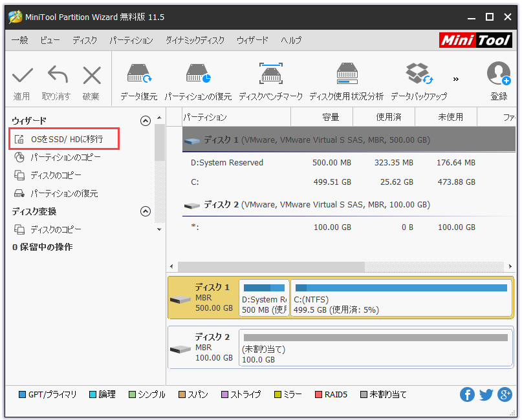Viewport: 522px width, 420px height.
Task: Click the 登録 register user icon
Action: pyautogui.click(x=498, y=74)
